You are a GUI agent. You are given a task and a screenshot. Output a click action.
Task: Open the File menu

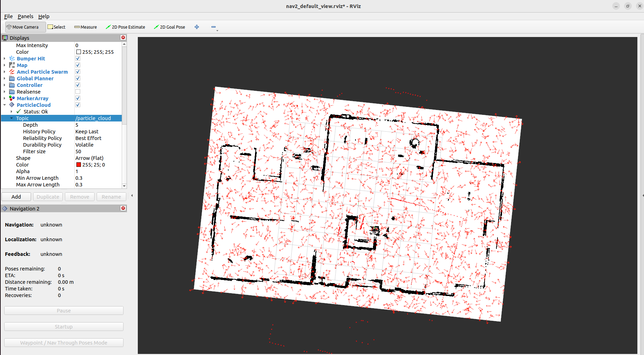click(8, 16)
